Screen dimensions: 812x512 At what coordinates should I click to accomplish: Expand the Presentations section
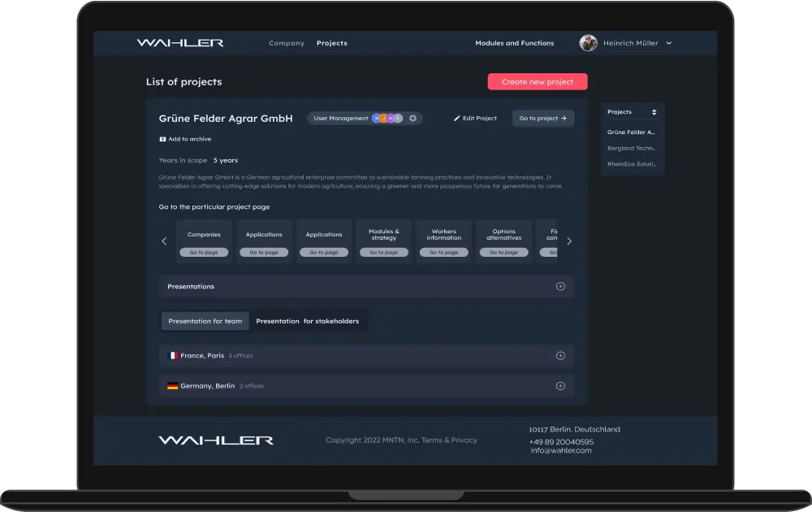coord(560,286)
